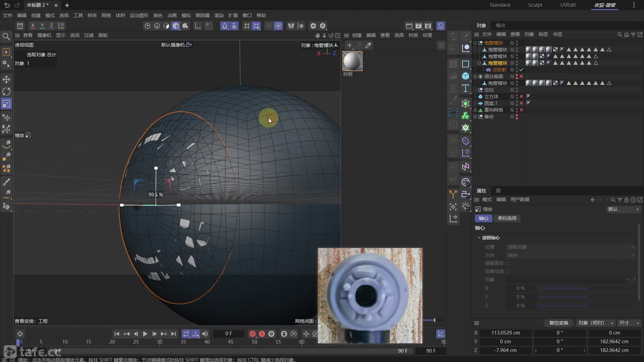The width and height of the screenshot is (644, 362).
Task: Select the material sphere thumbnail
Action: pos(353,61)
